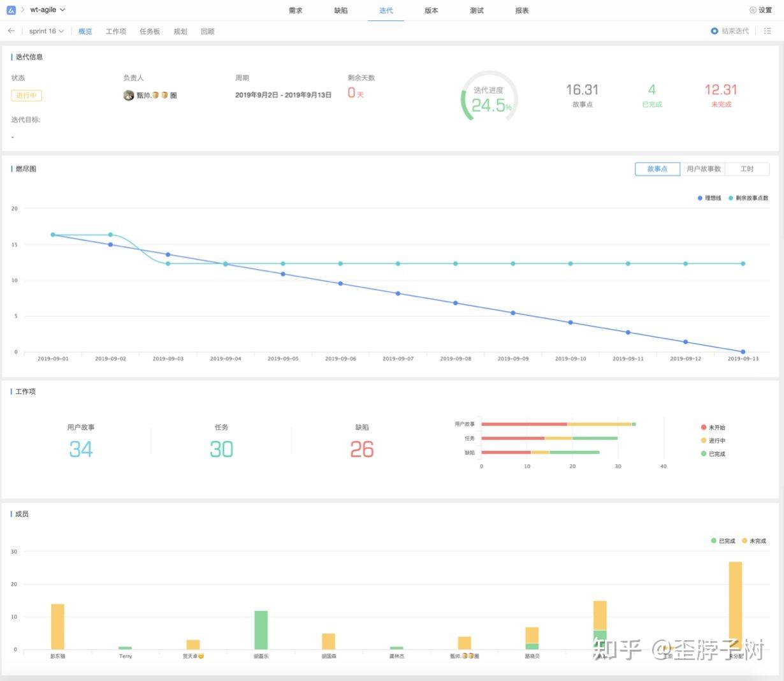Click the 4 已完成 value

[651, 90]
